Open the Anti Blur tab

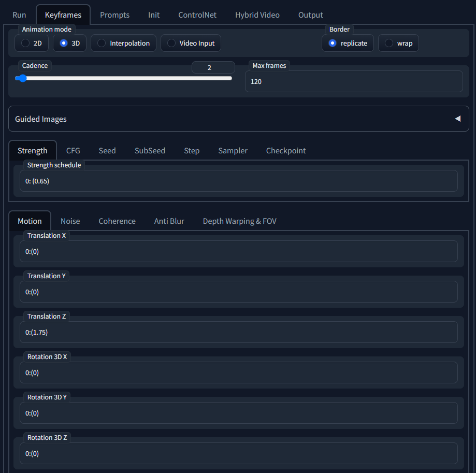[x=169, y=221]
